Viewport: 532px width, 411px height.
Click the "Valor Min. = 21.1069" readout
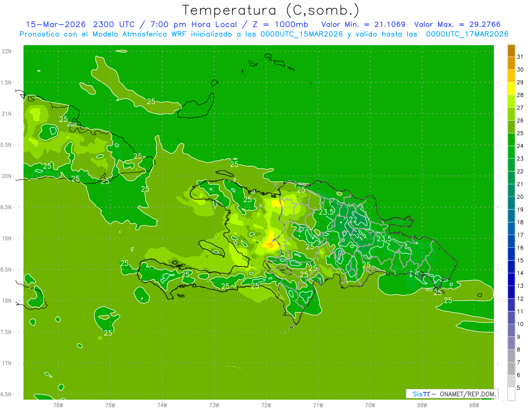tap(363, 24)
